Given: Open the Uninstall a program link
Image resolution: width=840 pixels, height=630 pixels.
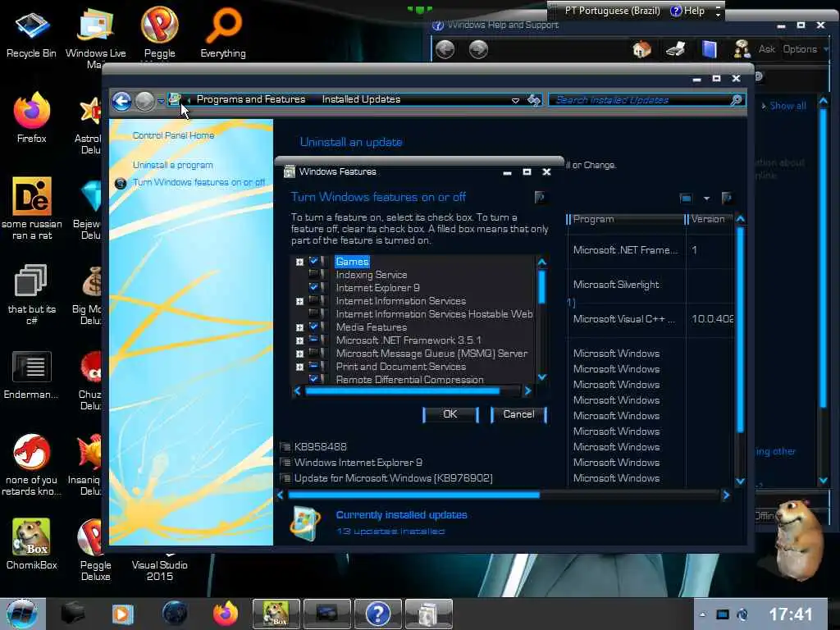Looking at the screenshot, I should click(x=172, y=165).
